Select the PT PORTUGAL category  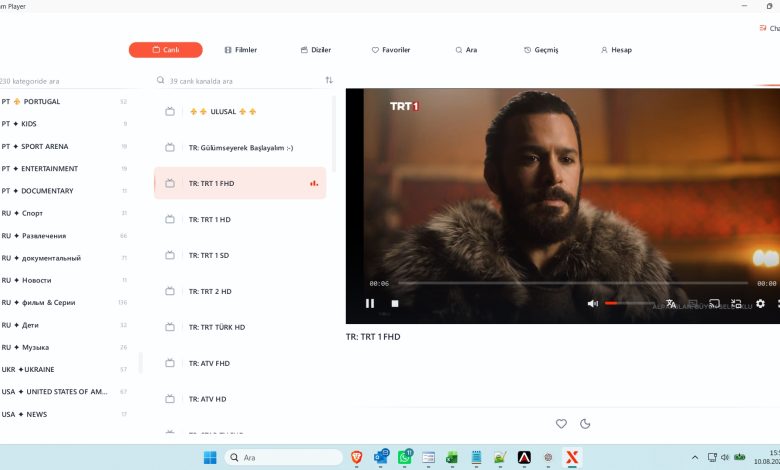(64, 101)
